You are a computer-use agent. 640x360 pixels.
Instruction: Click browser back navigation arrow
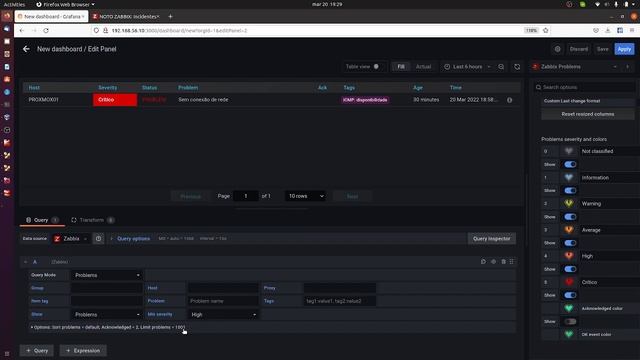click(x=22, y=31)
